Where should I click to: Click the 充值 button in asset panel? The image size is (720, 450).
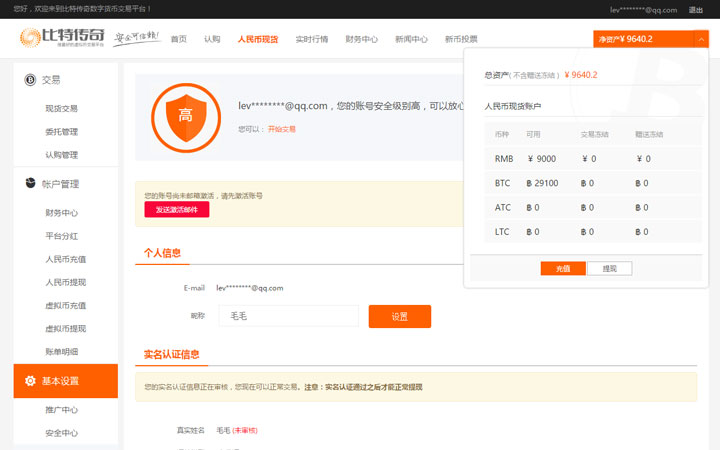(563, 269)
